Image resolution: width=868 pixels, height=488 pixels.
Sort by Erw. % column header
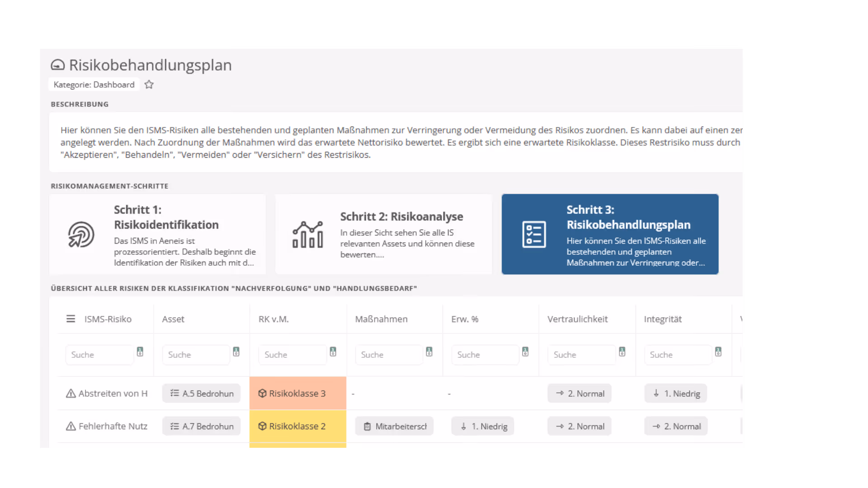tap(465, 319)
